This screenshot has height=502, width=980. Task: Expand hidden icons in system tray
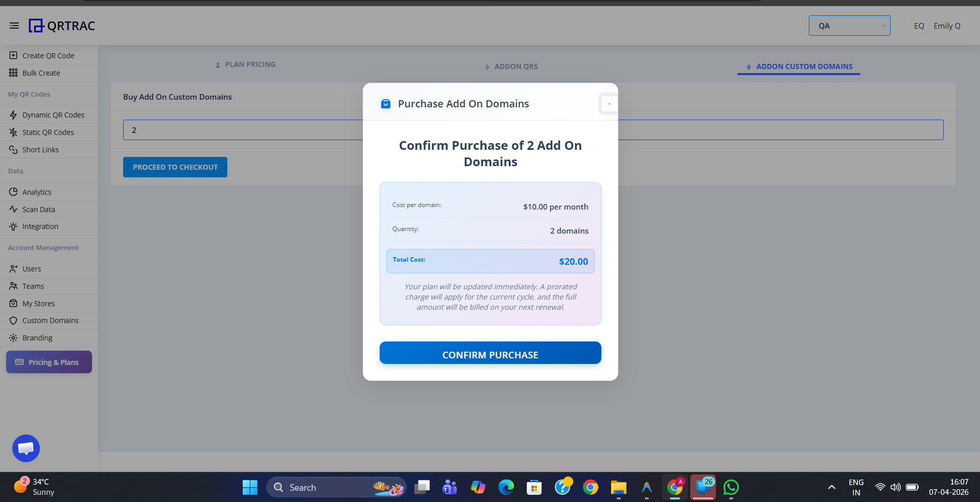pos(831,487)
